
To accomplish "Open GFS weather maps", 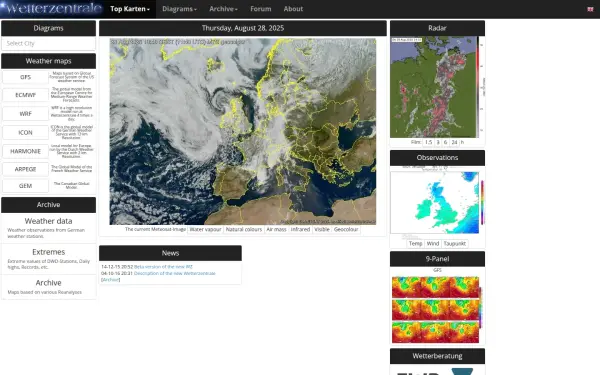I will point(25,77).
